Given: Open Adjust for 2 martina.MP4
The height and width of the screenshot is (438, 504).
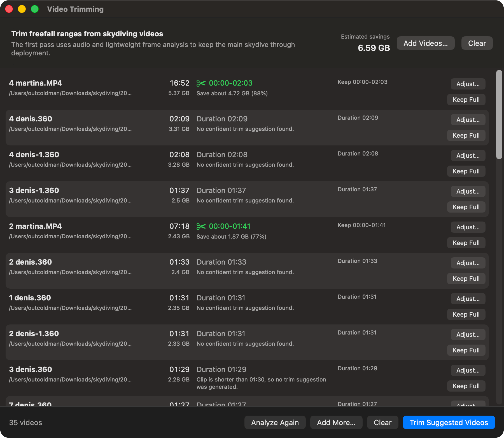Looking at the screenshot, I should [x=468, y=227].
